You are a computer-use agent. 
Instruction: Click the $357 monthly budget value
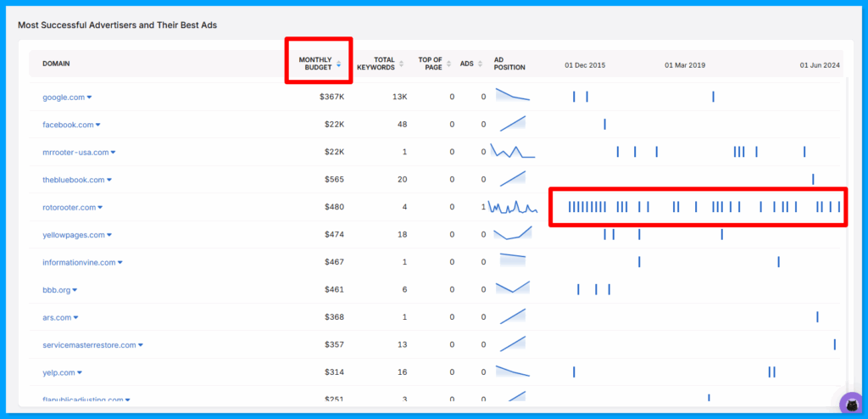[334, 344]
